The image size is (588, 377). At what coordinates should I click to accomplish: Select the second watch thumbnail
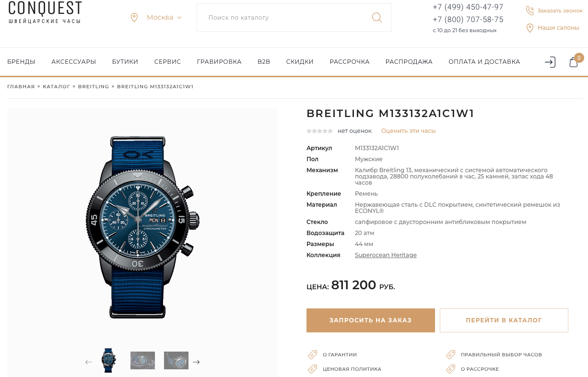point(142,360)
